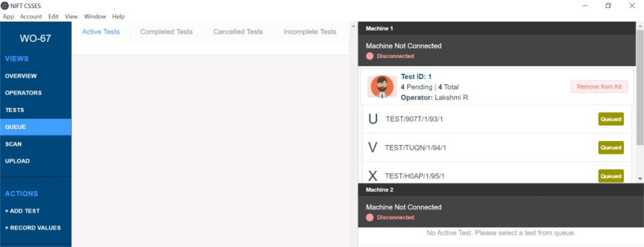The height and width of the screenshot is (247, 644).
Task: Click the NIFT CSSES app logo icon
Action: [5, 6]
